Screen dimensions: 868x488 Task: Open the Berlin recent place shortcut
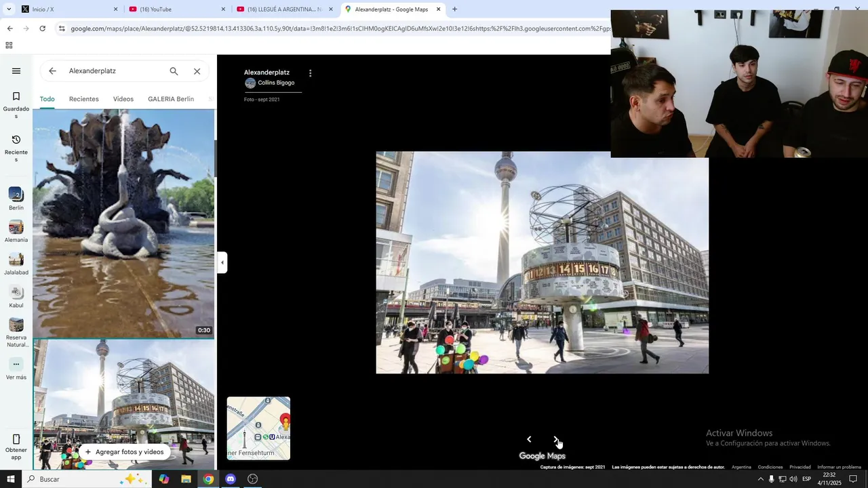click(16, 199)
